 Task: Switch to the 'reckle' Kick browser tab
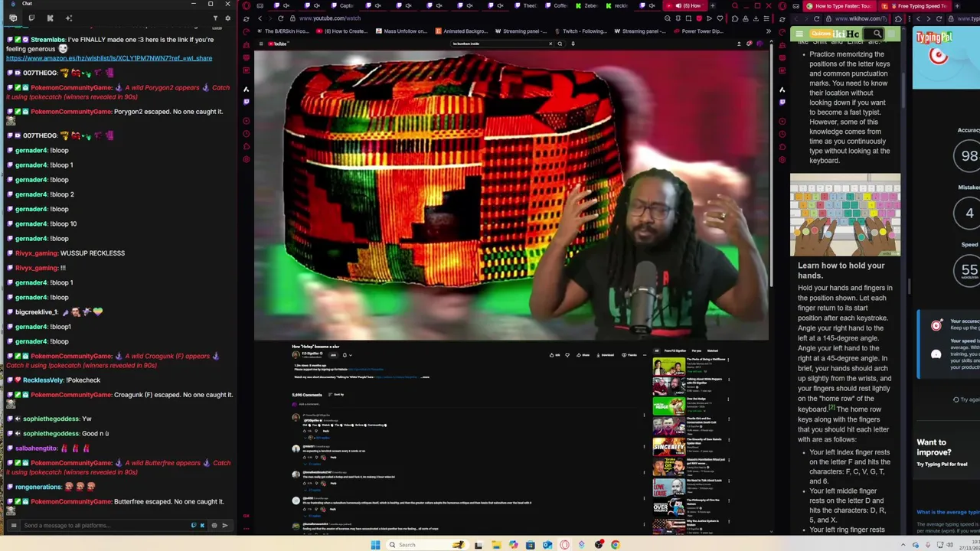pyautogui.click(x=616, y=6)
